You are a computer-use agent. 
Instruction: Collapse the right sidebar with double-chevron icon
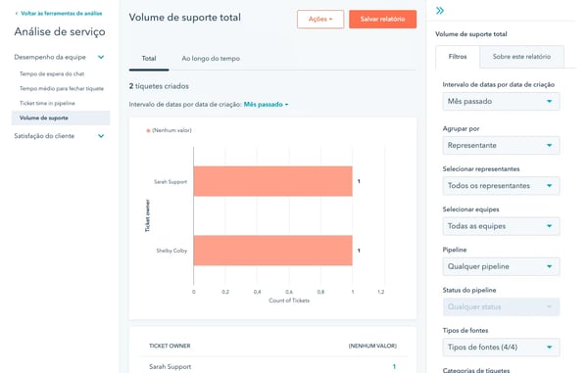(x=440, y=11)
